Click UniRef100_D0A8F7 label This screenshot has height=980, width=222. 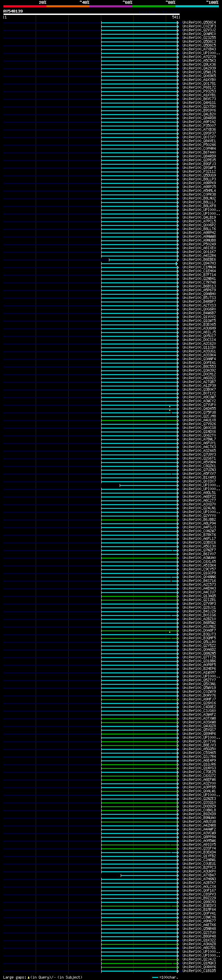[199, 630]
